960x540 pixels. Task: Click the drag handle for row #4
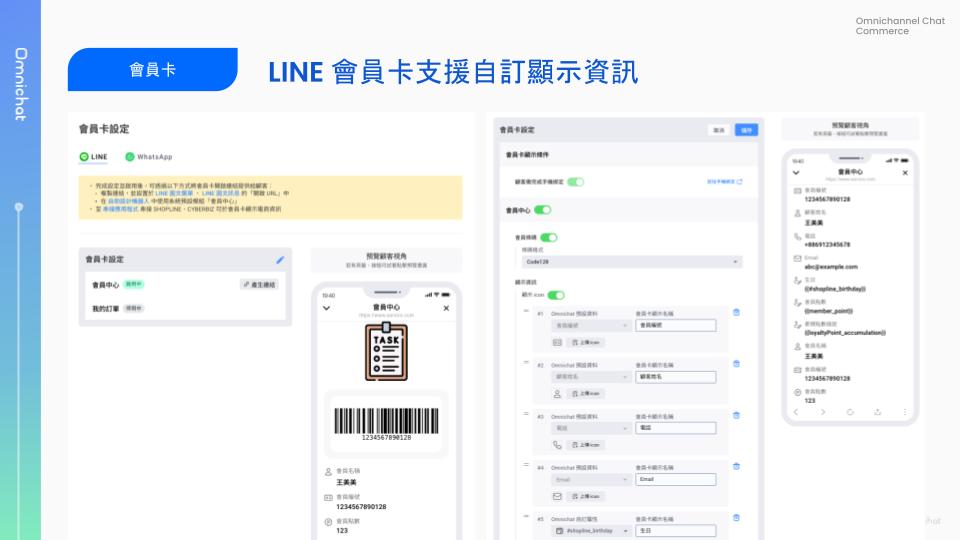pos(527,465)
